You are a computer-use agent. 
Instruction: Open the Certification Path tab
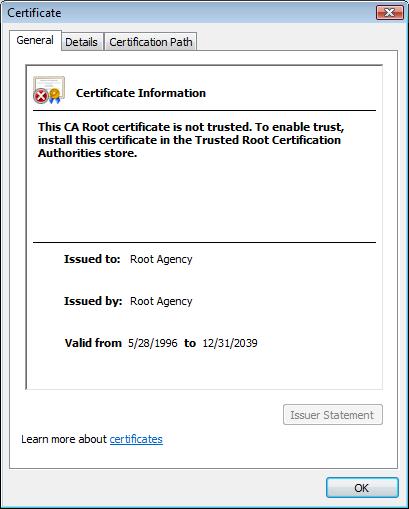pos(151,42)
